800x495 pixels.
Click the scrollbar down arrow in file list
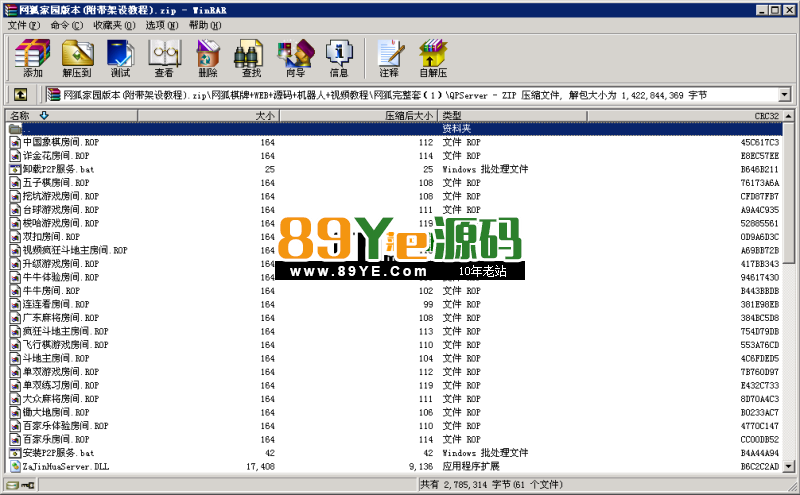tap(788, 466)
